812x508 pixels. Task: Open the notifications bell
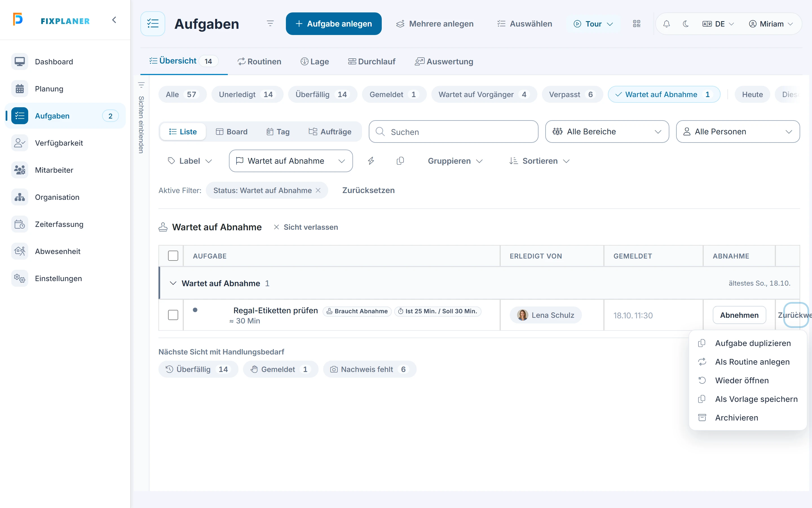point(667,24)
